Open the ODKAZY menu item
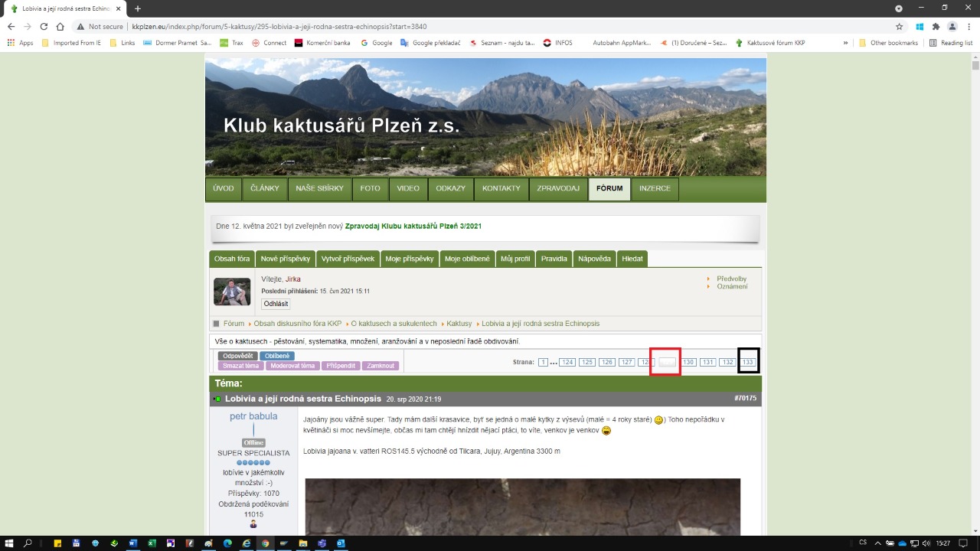The image size is (980, 551). 450,188
